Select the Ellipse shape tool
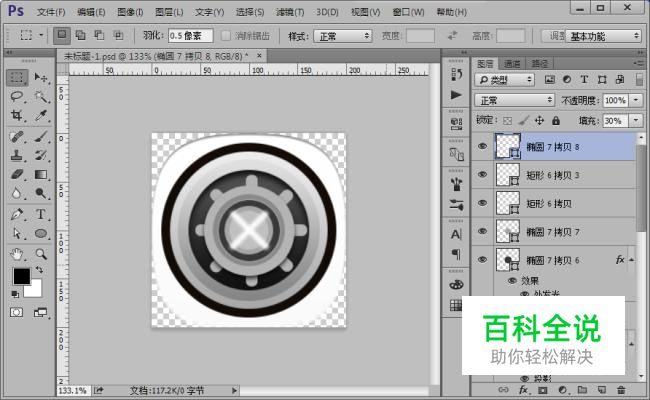 [x=41, y=233]
